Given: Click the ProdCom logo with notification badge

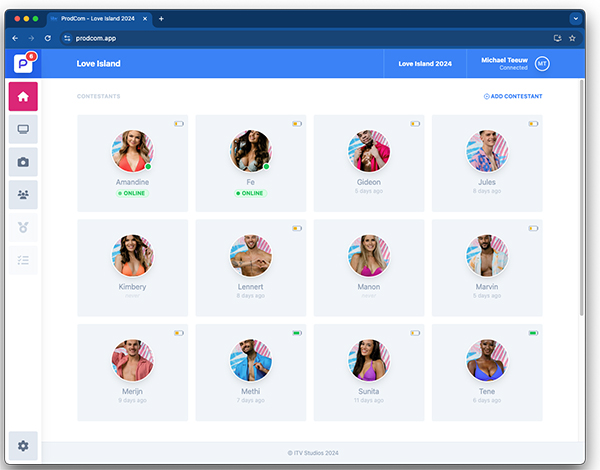Looking at the screenshot, I should pos(24,63).
